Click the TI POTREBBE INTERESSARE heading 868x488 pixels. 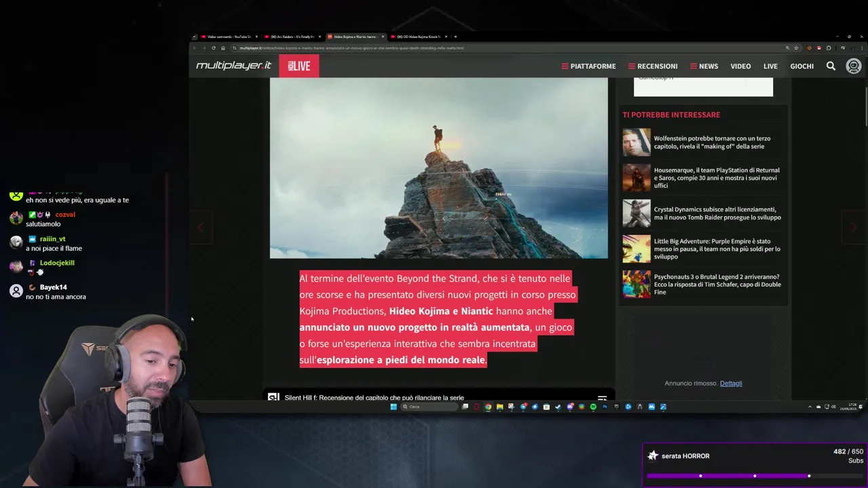tap(671, 115)
